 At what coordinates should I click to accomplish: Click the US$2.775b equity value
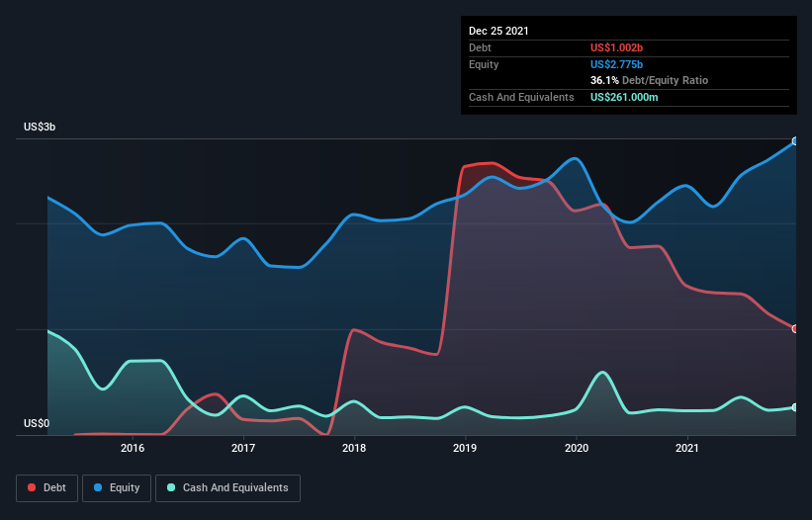[616, 64]
